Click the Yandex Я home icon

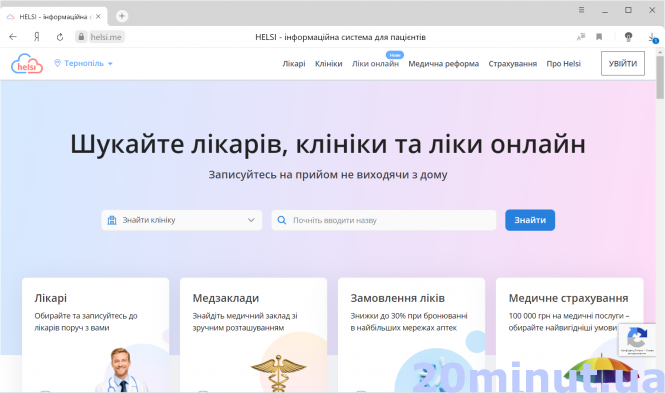pyautogui.click(x=37, y=37)
